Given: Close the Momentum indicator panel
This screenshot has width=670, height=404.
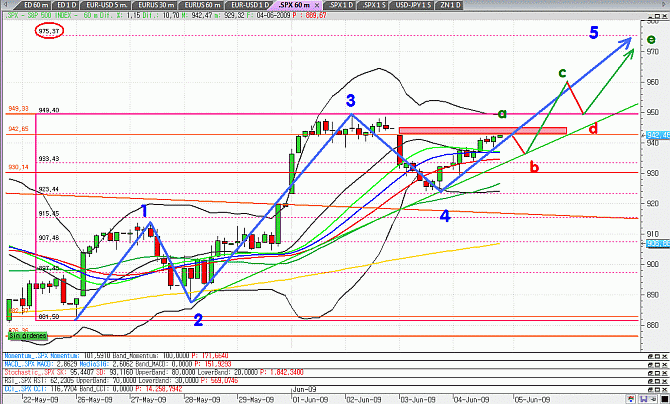Looking at the screenshot, I should pos(664,356).
